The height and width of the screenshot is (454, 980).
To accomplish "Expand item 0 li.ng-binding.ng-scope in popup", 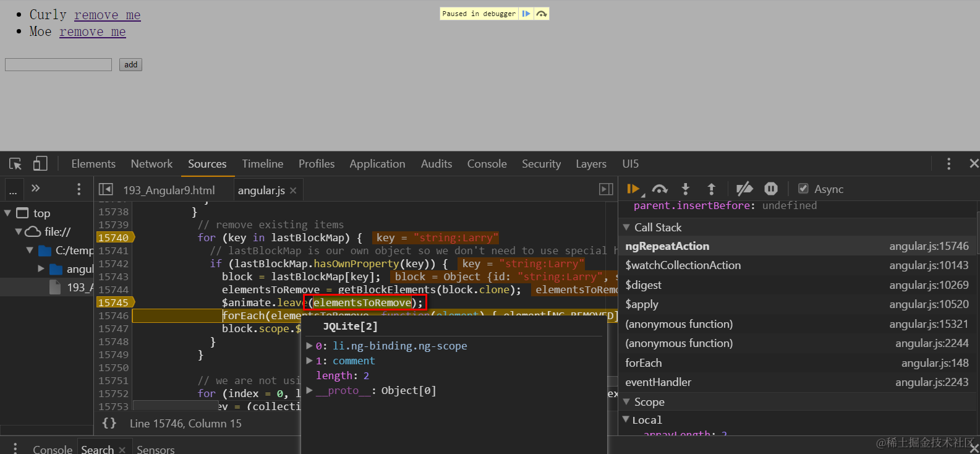I will point(309,346).
